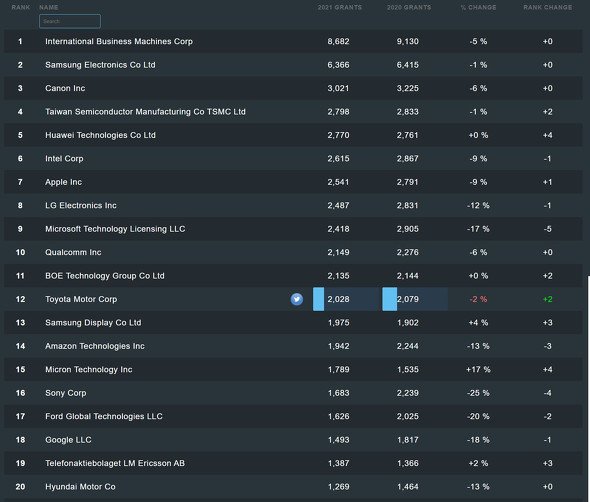Sort by the 2020 GRANTS column header

409,7
